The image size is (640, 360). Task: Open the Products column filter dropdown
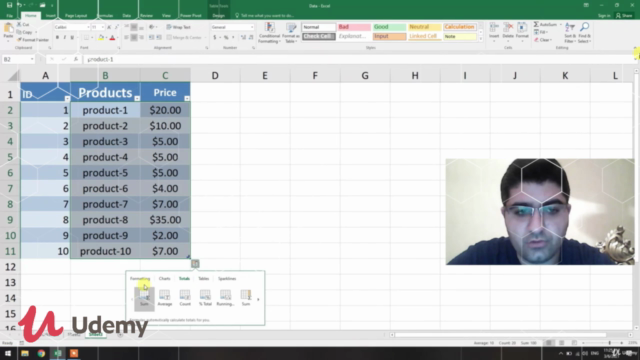coord(137,98)
